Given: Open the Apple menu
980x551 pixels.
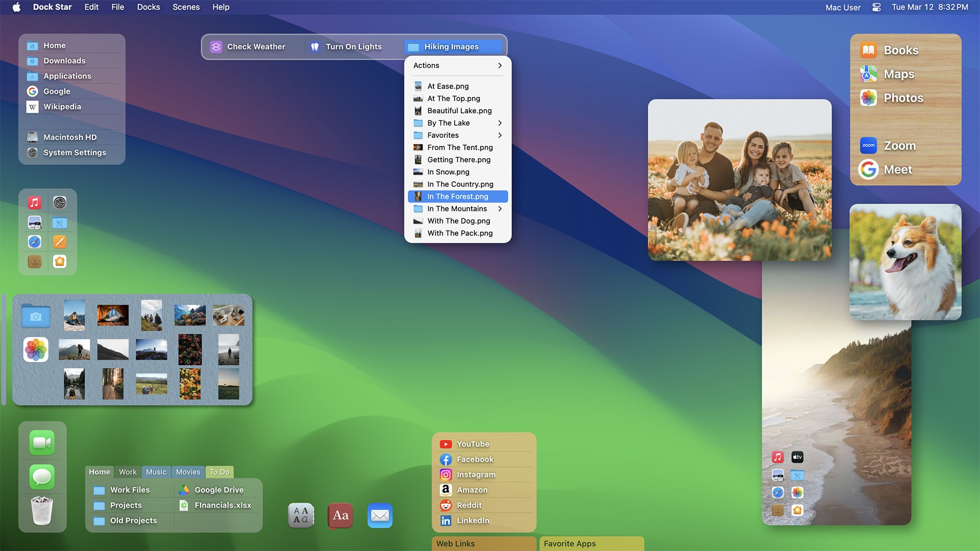Looking at the screenshot, I should pos(16,7).
